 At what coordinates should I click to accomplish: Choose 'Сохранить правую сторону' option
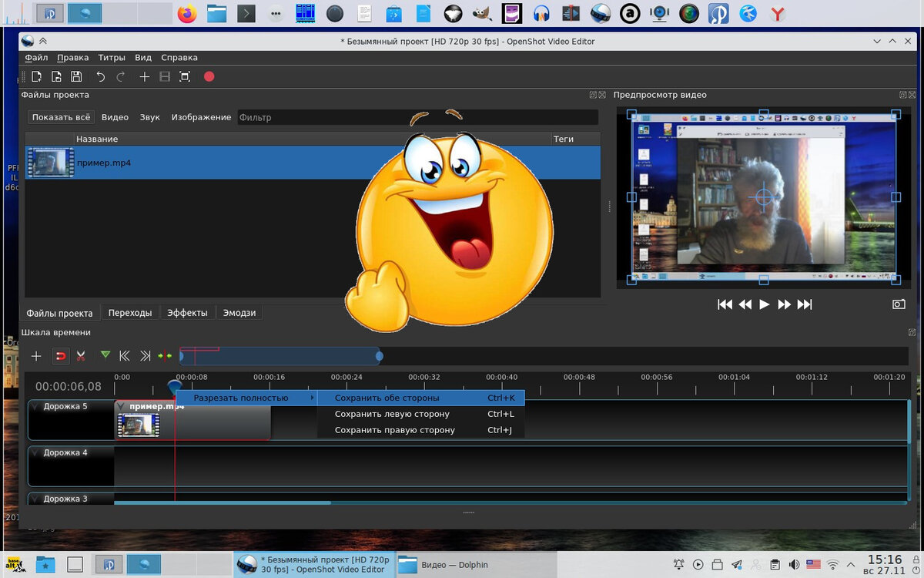point(421,430)
